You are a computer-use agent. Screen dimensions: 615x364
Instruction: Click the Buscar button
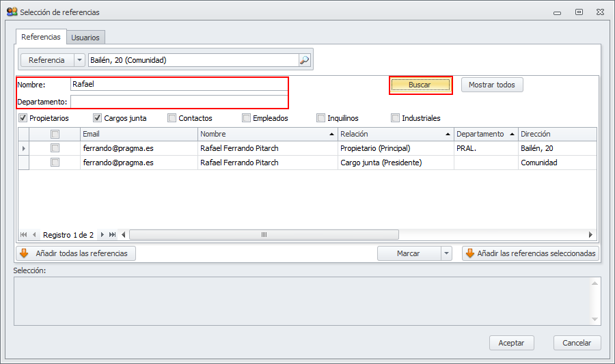[420, 85]
